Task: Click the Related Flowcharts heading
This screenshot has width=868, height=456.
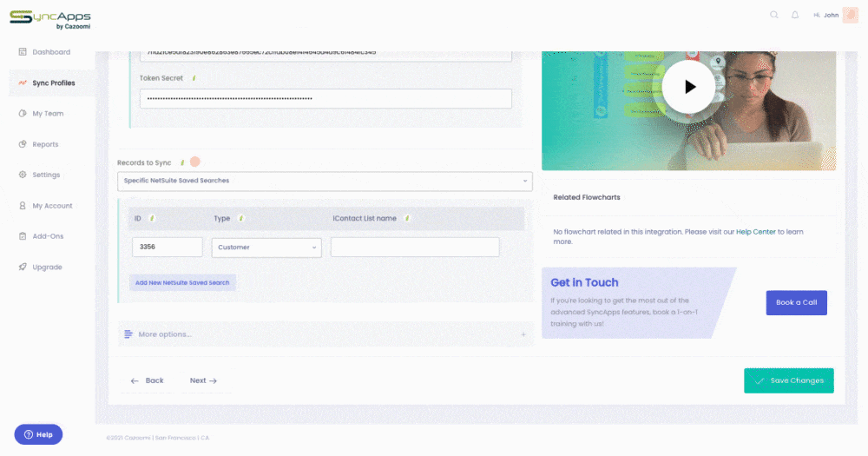Action: tap(586, 197)
